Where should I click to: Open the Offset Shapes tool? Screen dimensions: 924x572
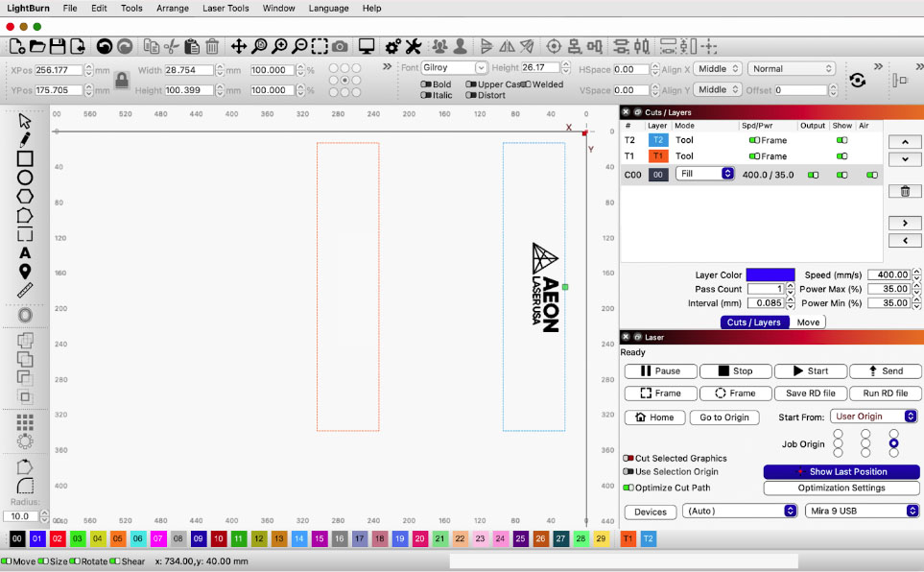[x=25, y=315]
